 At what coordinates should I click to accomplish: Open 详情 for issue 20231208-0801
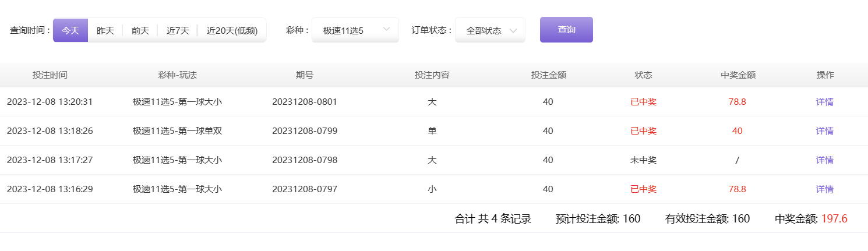point(824,102)
